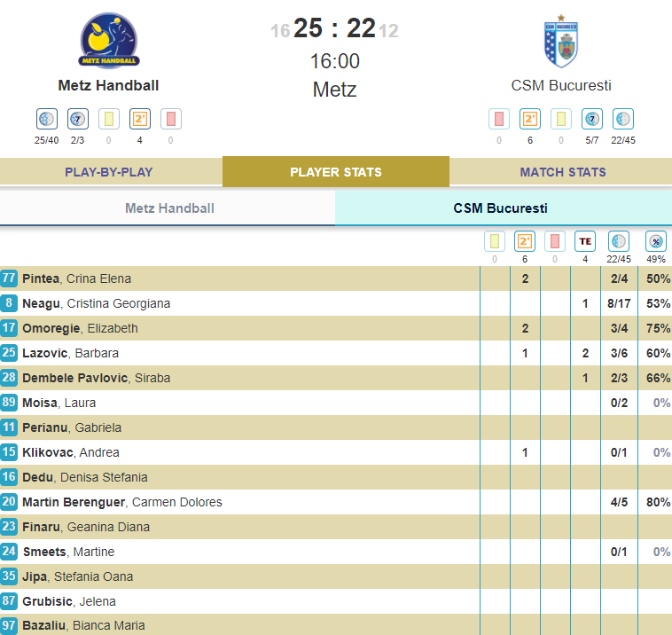Click CSM Bucuresti red card icon in header
Screen dimensions: 672x635
coord(499,119)
